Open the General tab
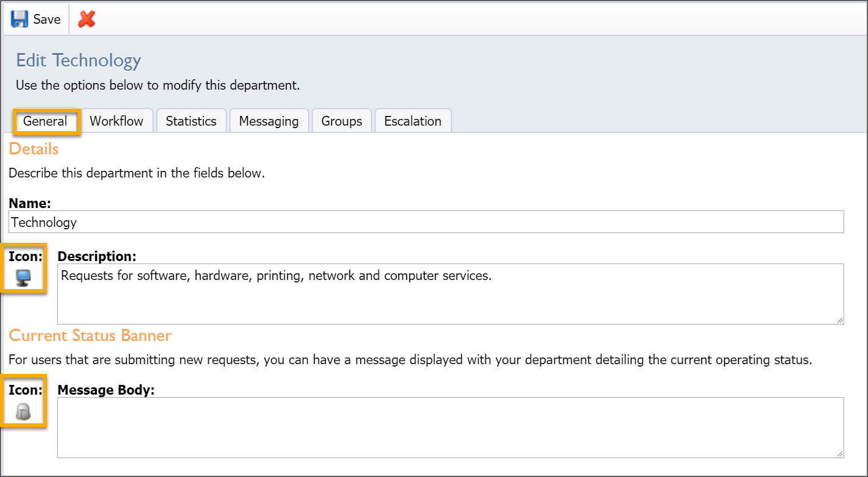 click(45, 121)
